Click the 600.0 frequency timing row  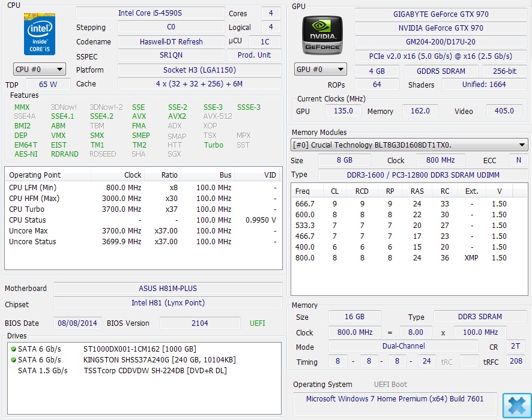pyautogui.click(x=408, y=215)
